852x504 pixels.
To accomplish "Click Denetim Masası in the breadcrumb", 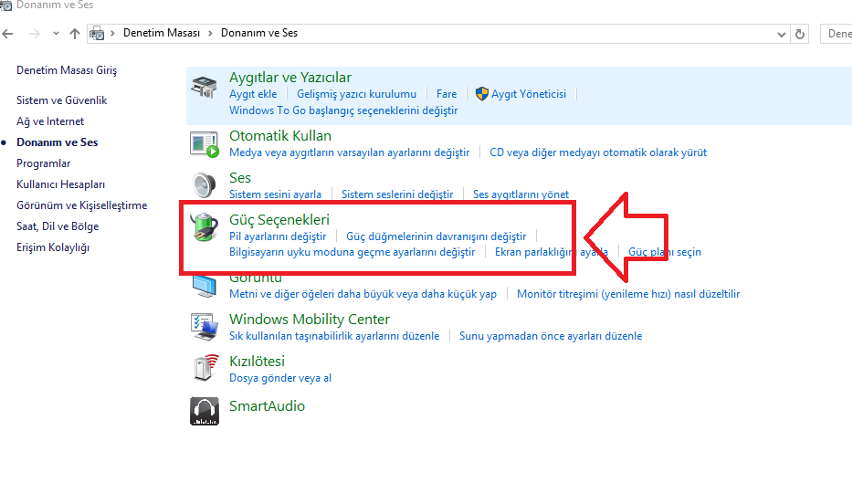I will [162, 33].
